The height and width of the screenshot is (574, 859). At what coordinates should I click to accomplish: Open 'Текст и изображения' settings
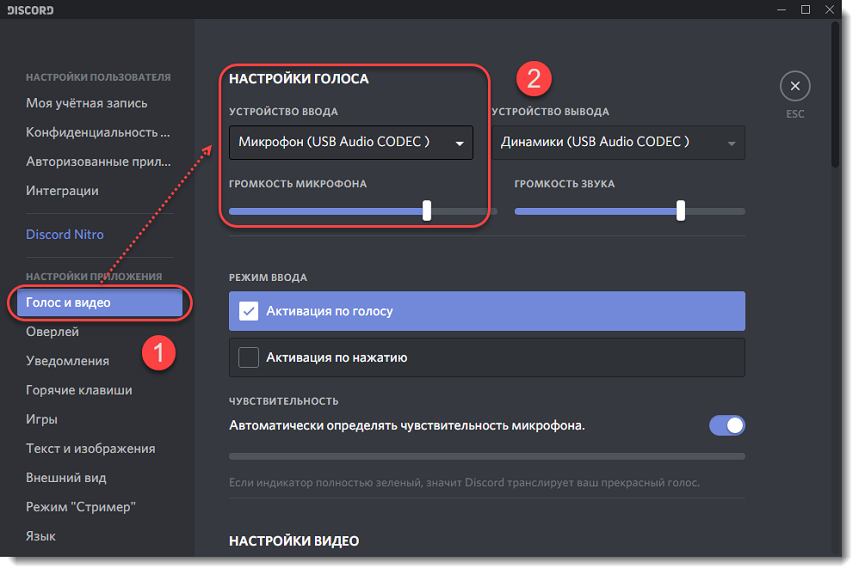[x=90, y=449]
